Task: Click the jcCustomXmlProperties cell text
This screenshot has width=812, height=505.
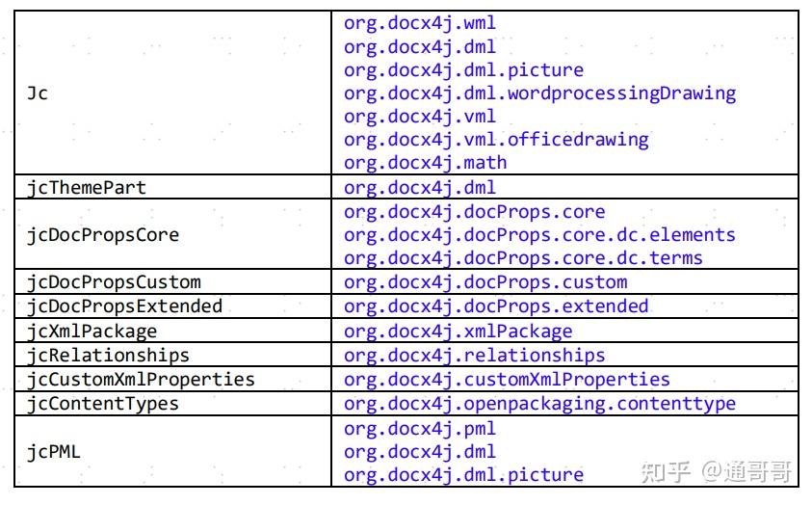Action: pos(141,379)
